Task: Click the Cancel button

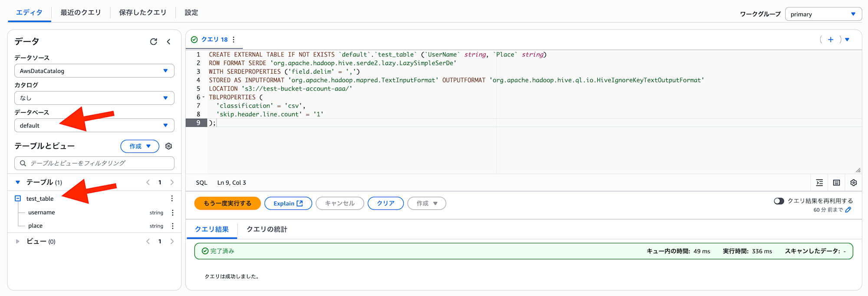Action: coord(340,203)
